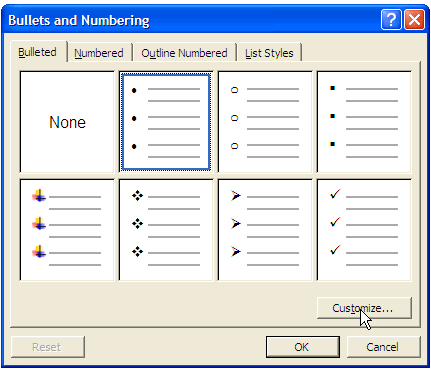The width and height of the screenshot is (431, 372).
Task: Open the Outline Numbered tab
Action: [184, 53]
